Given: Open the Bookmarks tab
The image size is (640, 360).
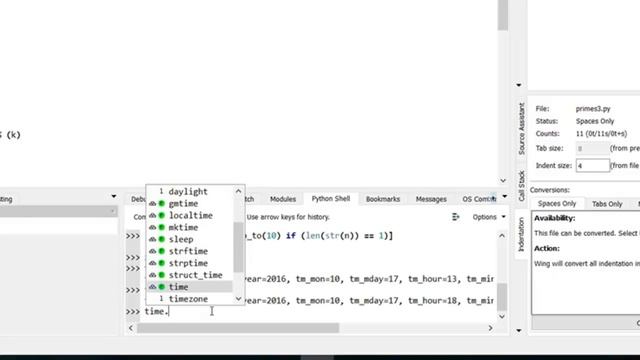Looking at the screenshot, I should (383, 199).
